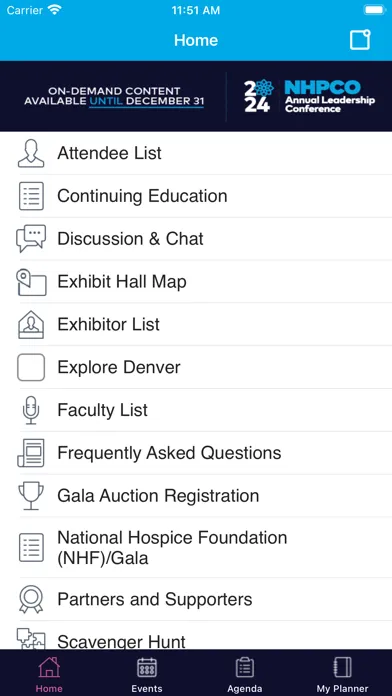The width and height of the screenshot is (392, 696).
Task: Tap the Exhibitor List booth icon
Action: [31, 324]
